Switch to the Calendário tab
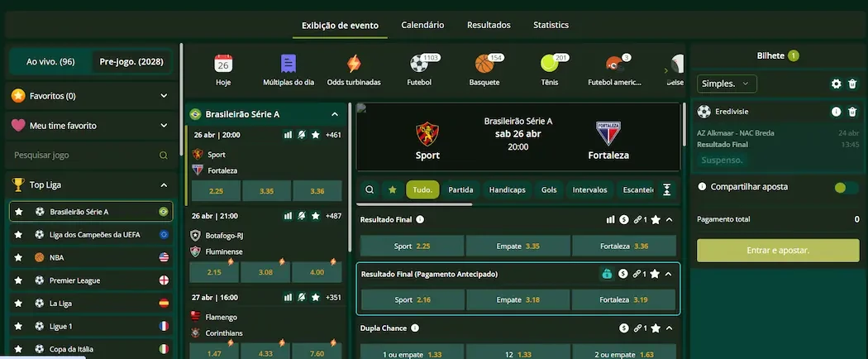The width and height of the screenshot is (868, 359). pos(422,25)
